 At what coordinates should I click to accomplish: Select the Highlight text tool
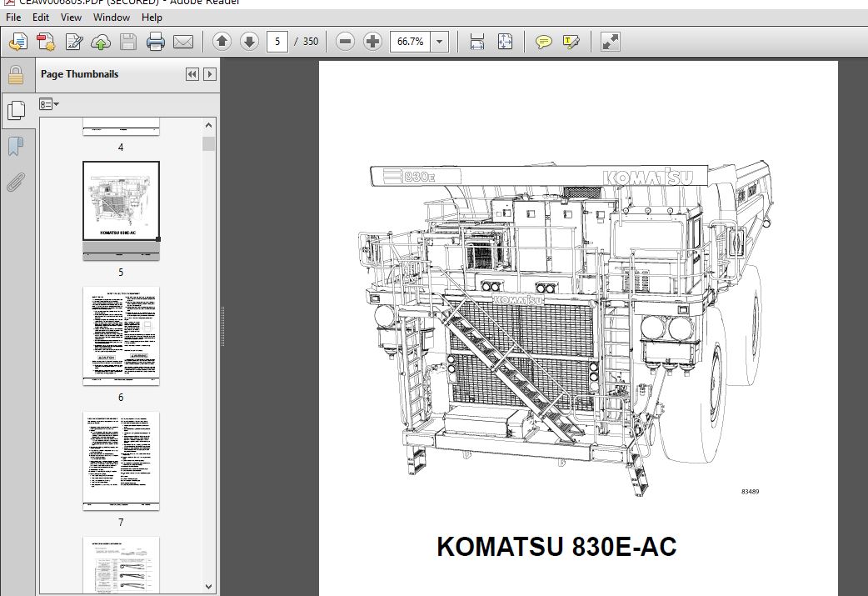point(571,42)
